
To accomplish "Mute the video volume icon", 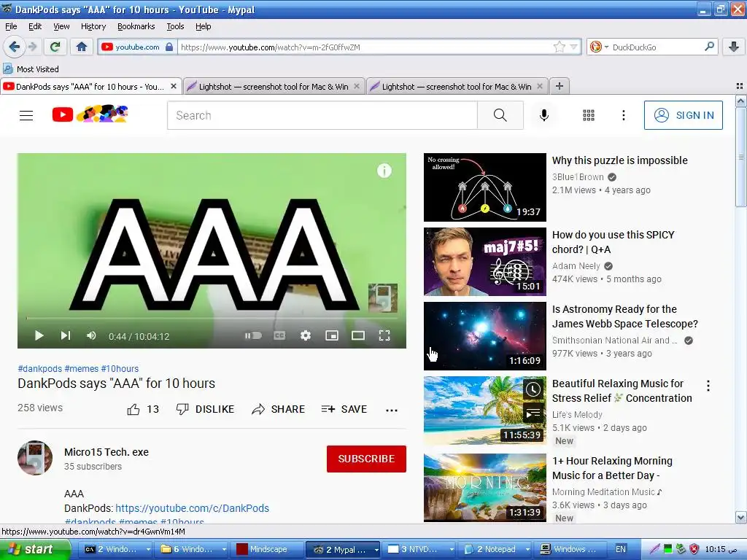I will coord(91,336).
